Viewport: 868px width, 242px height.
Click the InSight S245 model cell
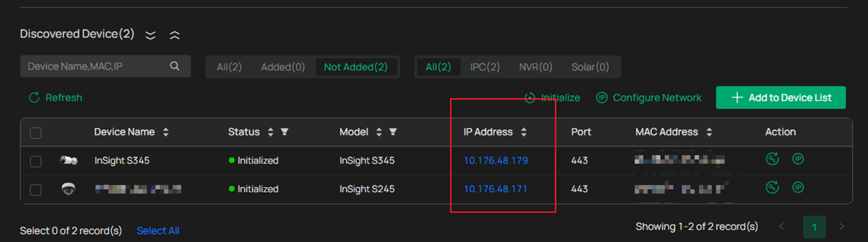click(367, 189)
